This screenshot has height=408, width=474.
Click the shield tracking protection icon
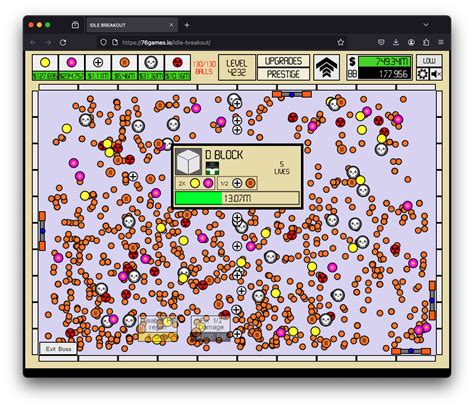tap(103, 42)
